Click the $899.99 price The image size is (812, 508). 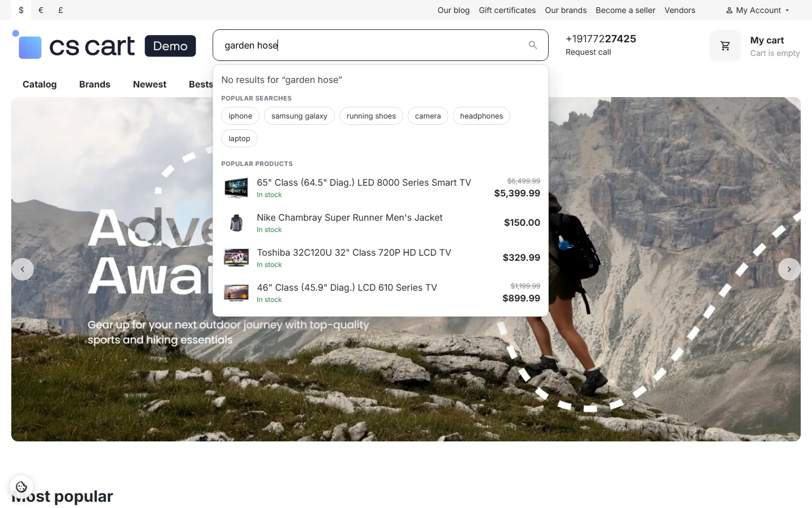click(x=522, y=298)
